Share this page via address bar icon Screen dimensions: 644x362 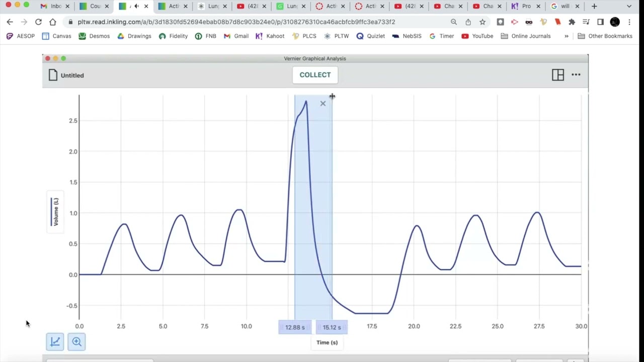tap(468, 22)
